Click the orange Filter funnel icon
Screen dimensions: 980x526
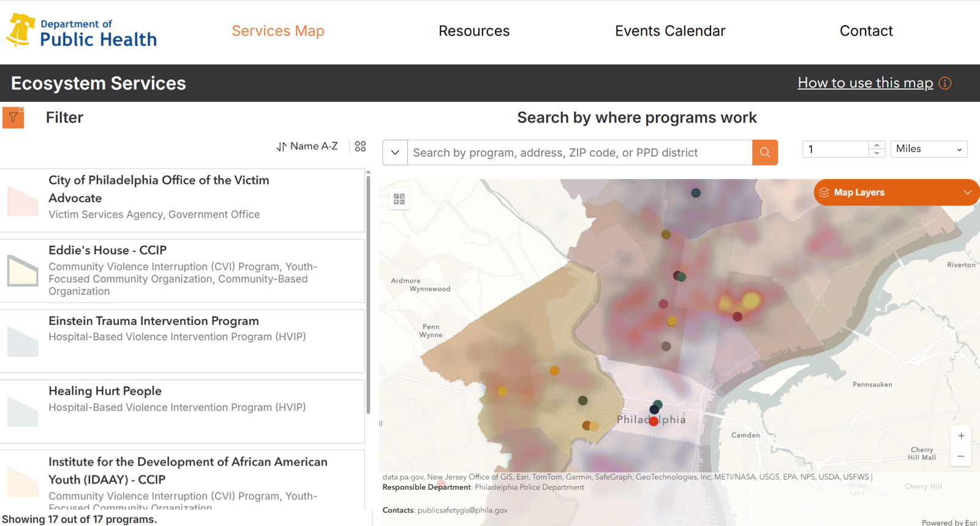tap(13, 118)
